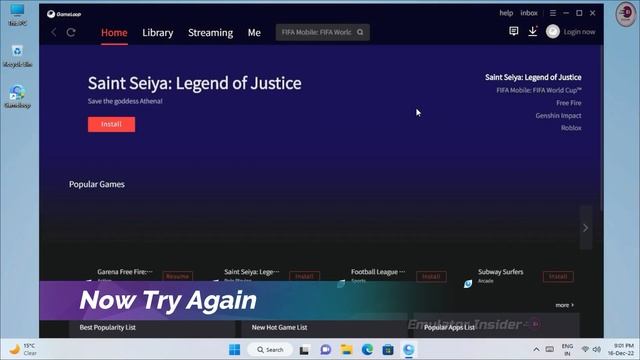
Task: Open Garena Free Fire title
Action: [125, 272]
